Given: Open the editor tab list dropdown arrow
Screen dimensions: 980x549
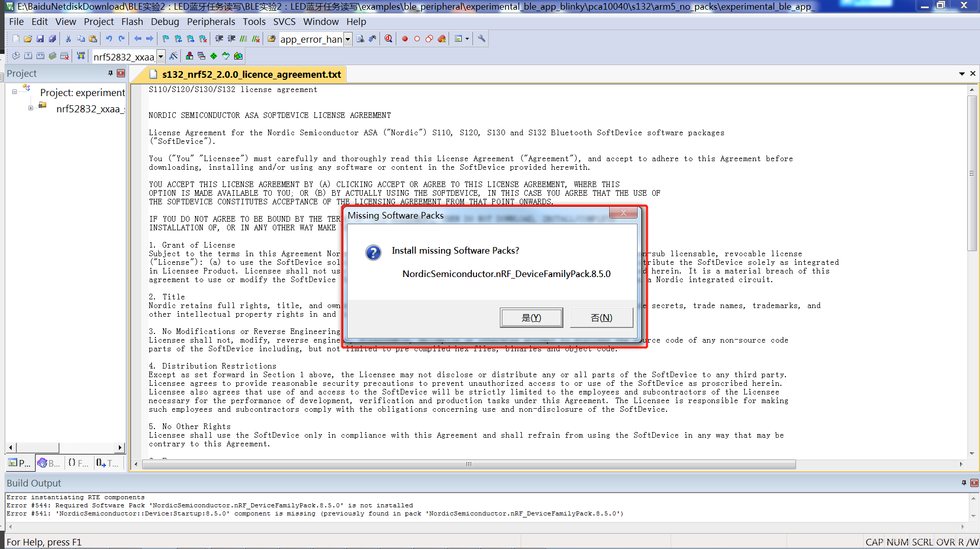Looking at the screenshot, I should click(962, 74).
